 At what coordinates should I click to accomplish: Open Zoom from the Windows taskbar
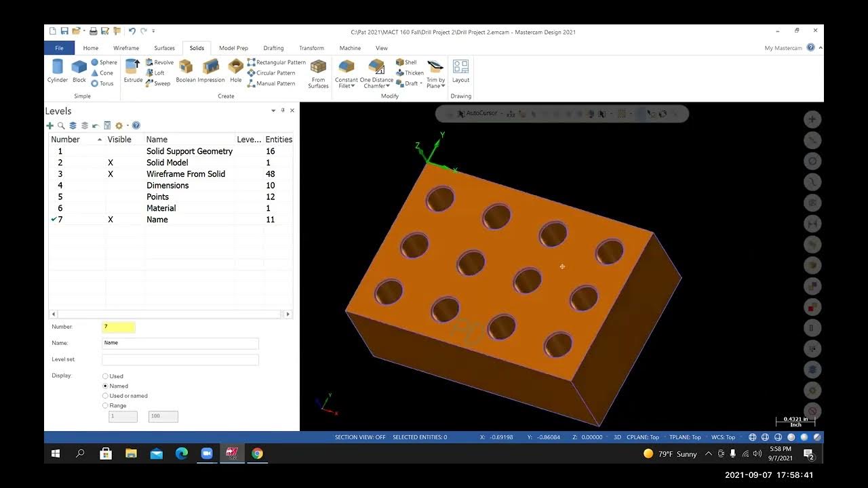(x=207, y=453)
